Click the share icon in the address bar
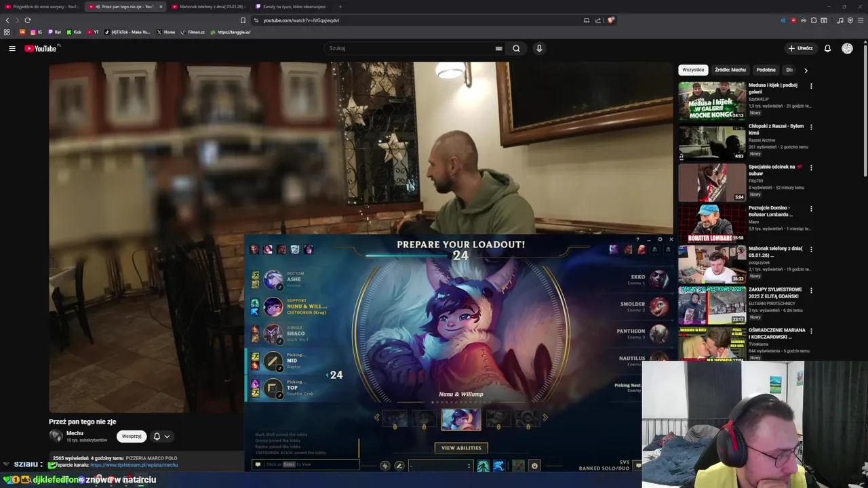 tap(598, 20)
